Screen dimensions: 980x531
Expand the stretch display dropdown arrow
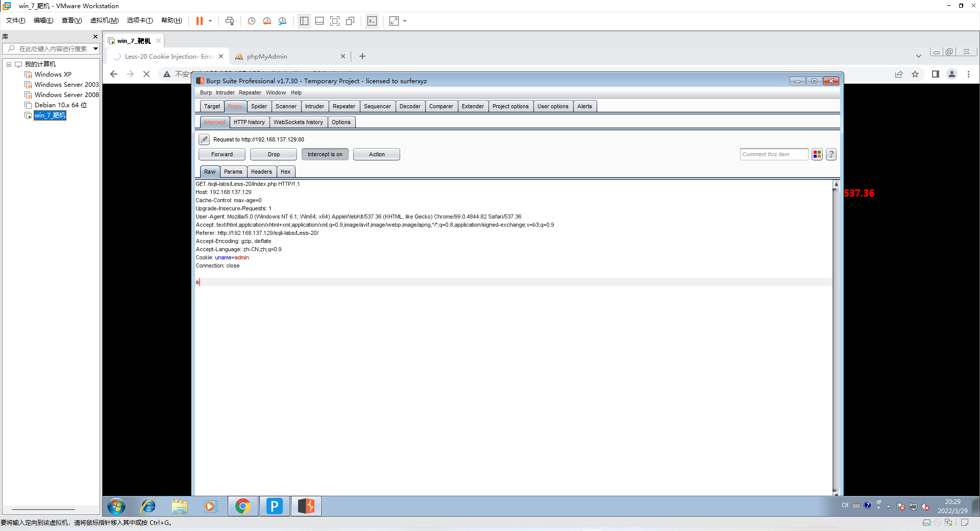click(x=405, y=21)
